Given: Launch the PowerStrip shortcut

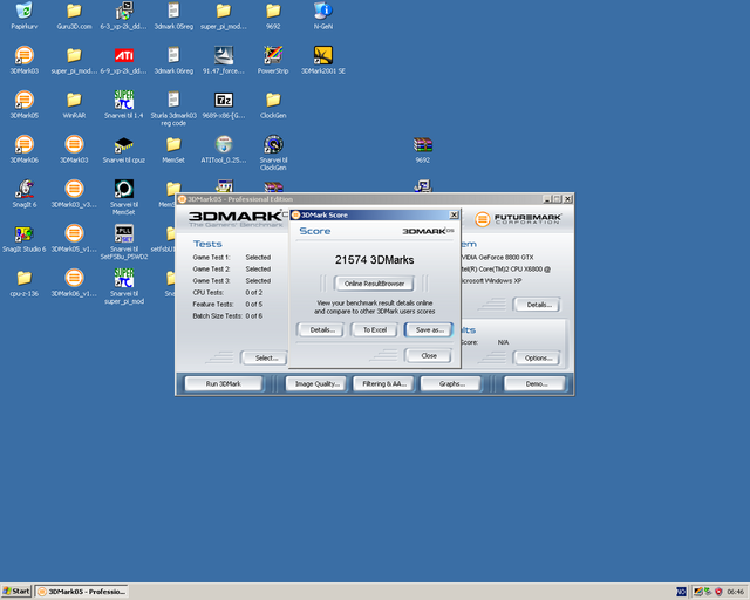Looking at the screenshot, I should [x=273, y=61].
